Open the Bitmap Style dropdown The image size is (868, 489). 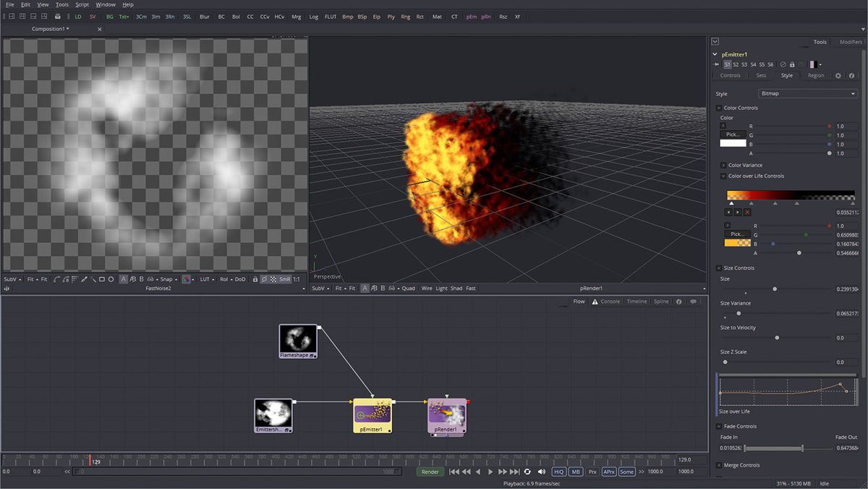pos(808,93)
